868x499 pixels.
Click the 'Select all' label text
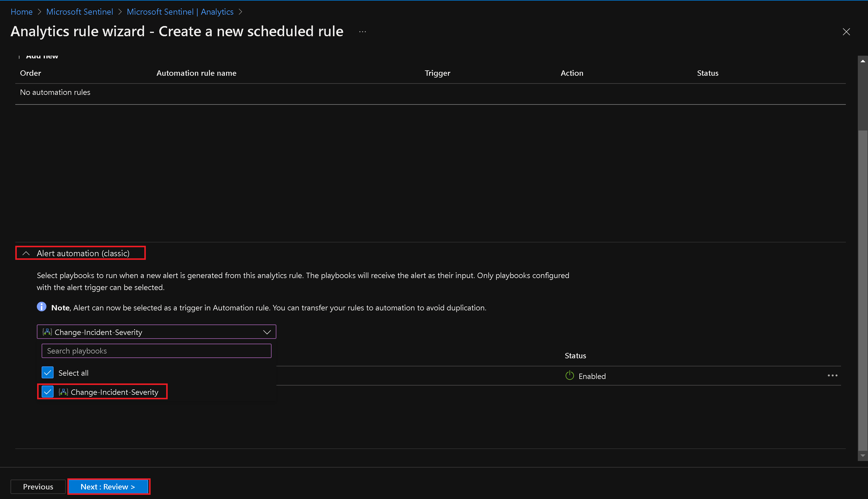(x=73, y=373)
